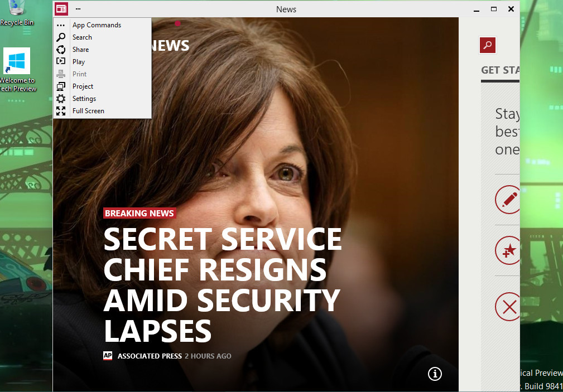Click the Associated Press source label
The width and height of the screenshot is (563, 392).
[149, 356]
